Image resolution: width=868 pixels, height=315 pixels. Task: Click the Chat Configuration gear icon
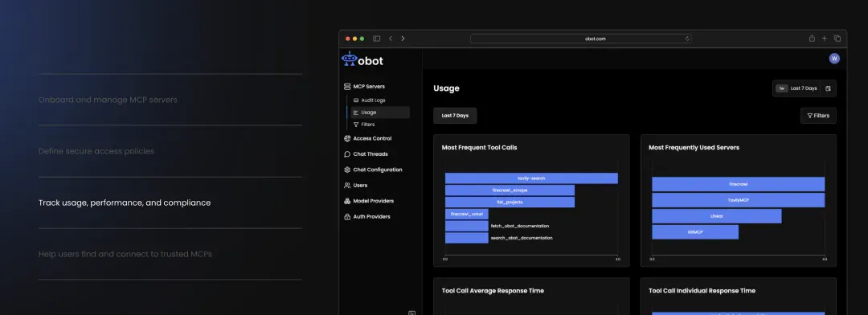coord(347,170)
